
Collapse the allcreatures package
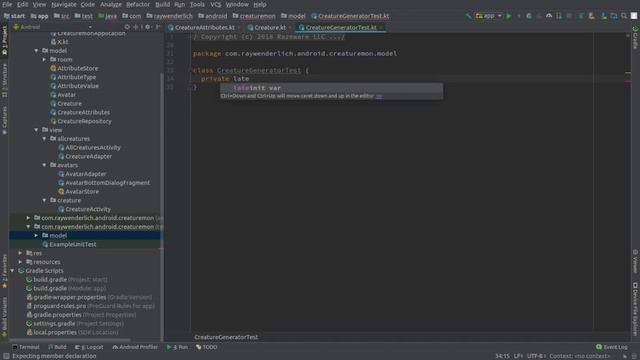(44, 139)
